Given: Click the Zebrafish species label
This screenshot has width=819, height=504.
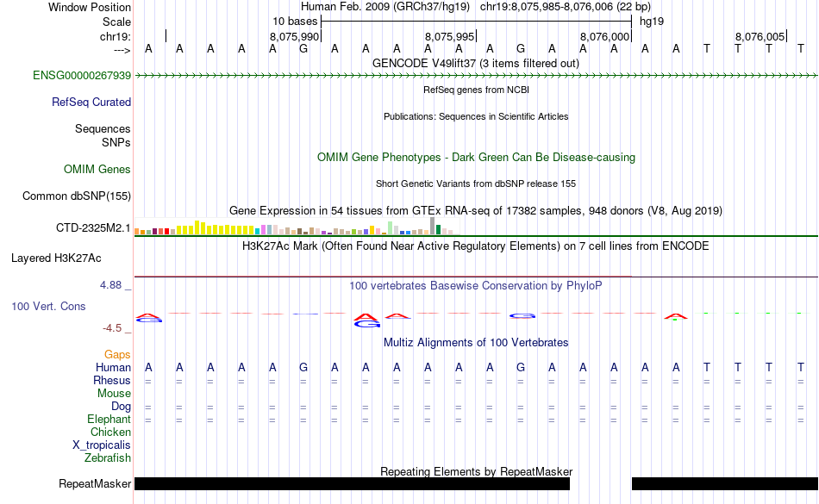Looking at the screenshot, I should click(108, 458).
